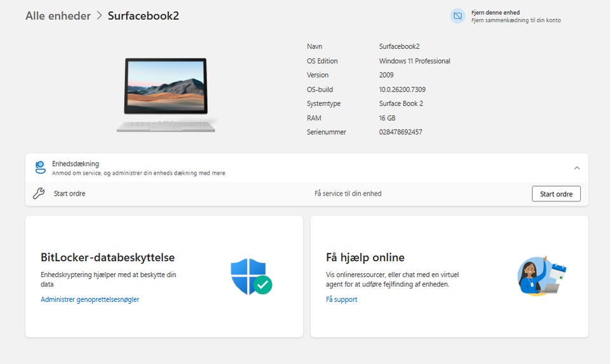
Task: Click the version value 2009
Action: [386, 75]
